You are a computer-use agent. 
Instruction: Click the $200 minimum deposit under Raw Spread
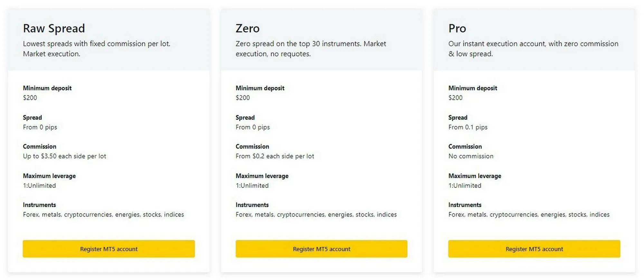30,98
